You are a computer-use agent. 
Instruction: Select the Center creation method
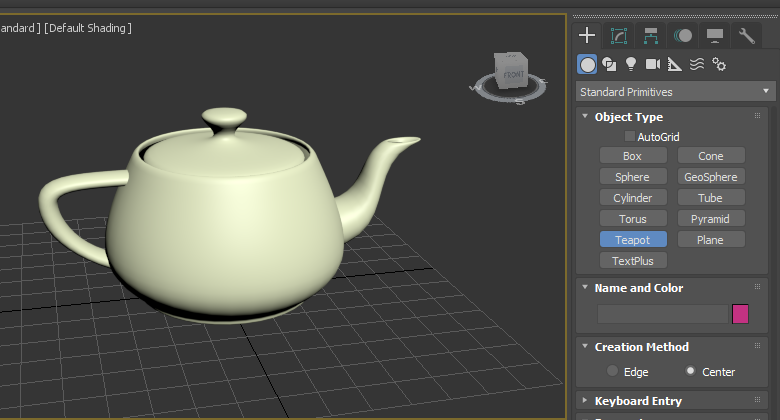click(690, 372)
